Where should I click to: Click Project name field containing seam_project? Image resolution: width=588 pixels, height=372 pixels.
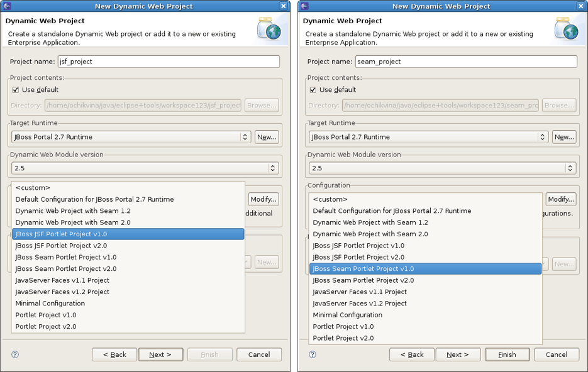466,62
